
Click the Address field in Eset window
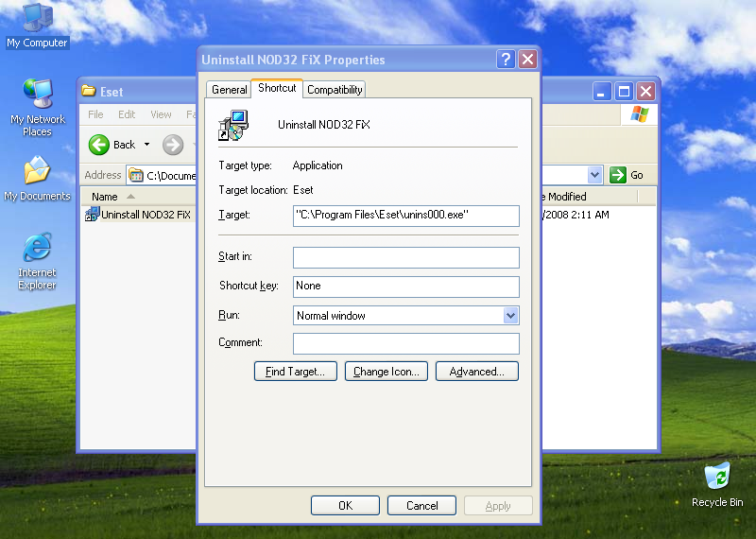click(x=162, y=175)
